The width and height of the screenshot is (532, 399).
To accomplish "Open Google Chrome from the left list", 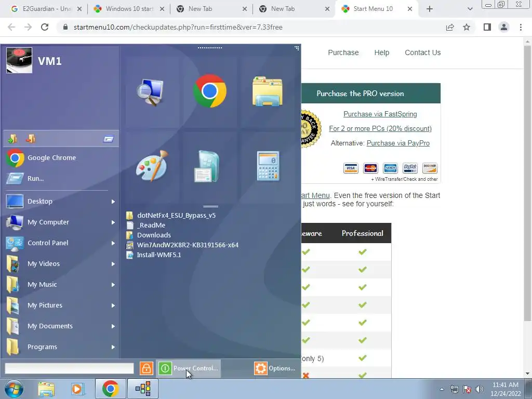I will [x=51, y=158].
